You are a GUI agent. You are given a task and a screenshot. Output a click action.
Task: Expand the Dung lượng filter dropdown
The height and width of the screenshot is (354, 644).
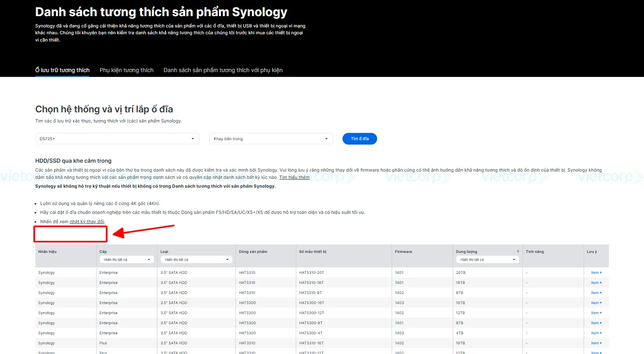[x=487, y=260]
